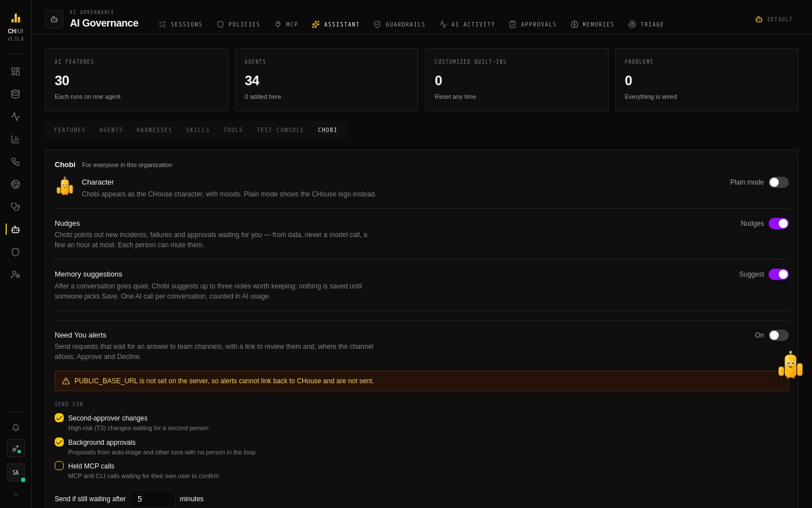Viewport: 812px width, 508px height.
Task: Check the Held MCP calls checkbox
Action: click(59, 466)
